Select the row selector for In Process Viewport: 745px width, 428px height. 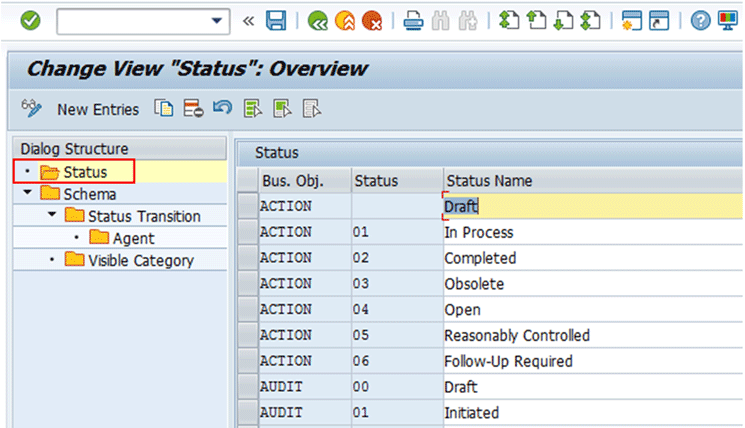click(246, 232)
